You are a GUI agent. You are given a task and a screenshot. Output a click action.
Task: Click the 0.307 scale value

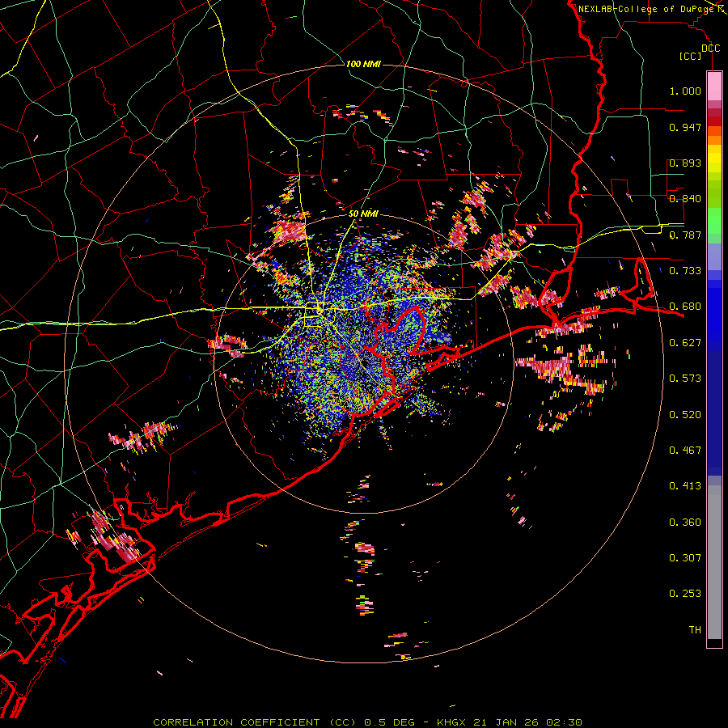click(x=685, y=558)
